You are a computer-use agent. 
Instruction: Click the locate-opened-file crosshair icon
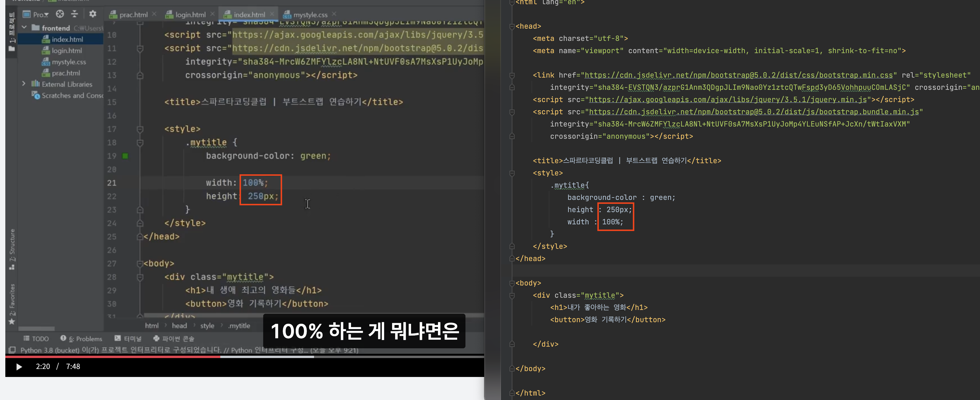tap(60, 14)
